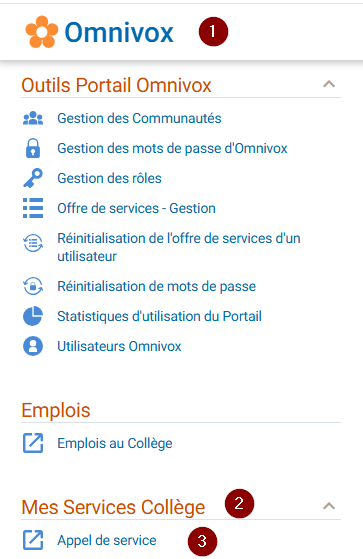This screenshot has width=363, height=559.
Task: Open Statistiques d'utilisation du Portail
Action: (x=159, y=316)
